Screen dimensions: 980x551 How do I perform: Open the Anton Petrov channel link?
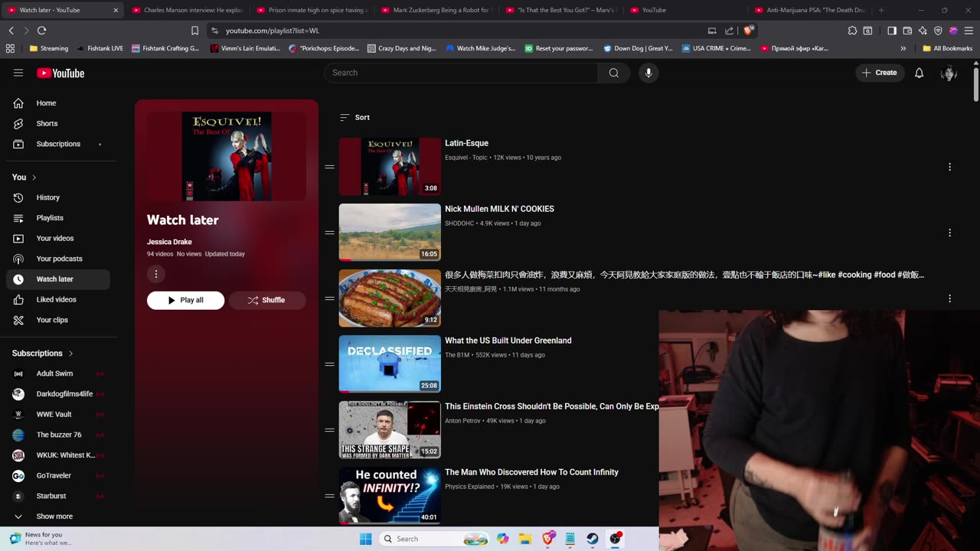coord(464,421)
